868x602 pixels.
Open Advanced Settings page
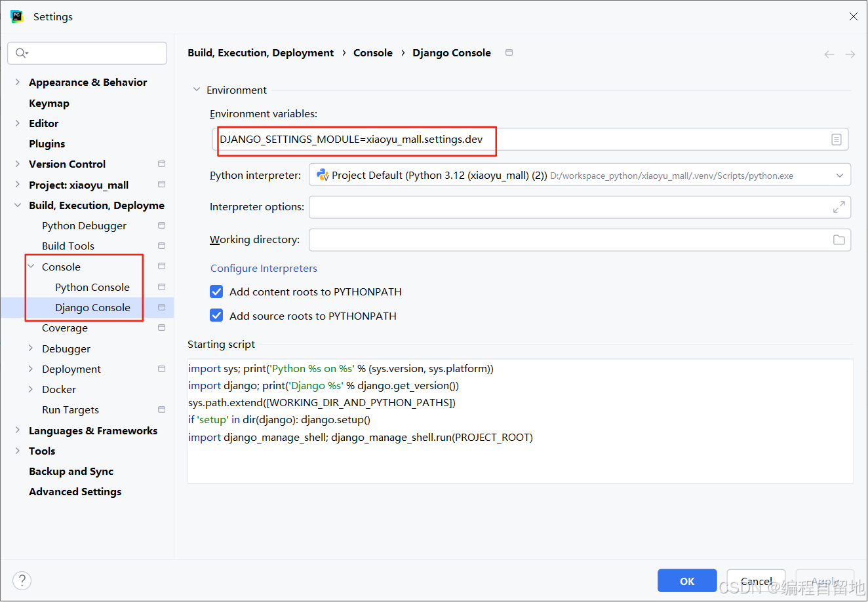tap(75, 491)
